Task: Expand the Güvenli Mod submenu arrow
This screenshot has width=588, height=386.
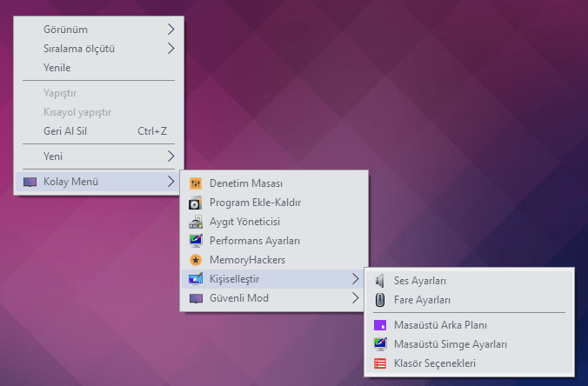Action: [x=355, y=298]
